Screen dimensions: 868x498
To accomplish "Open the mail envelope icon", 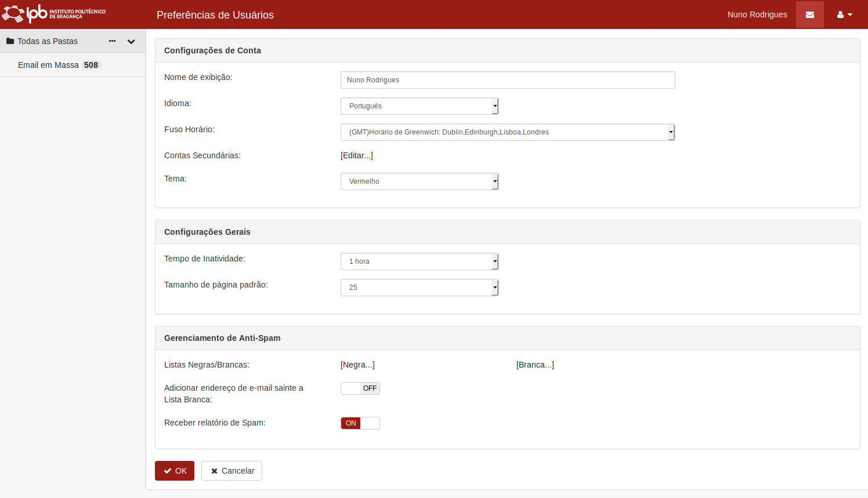I will [810, 14].
